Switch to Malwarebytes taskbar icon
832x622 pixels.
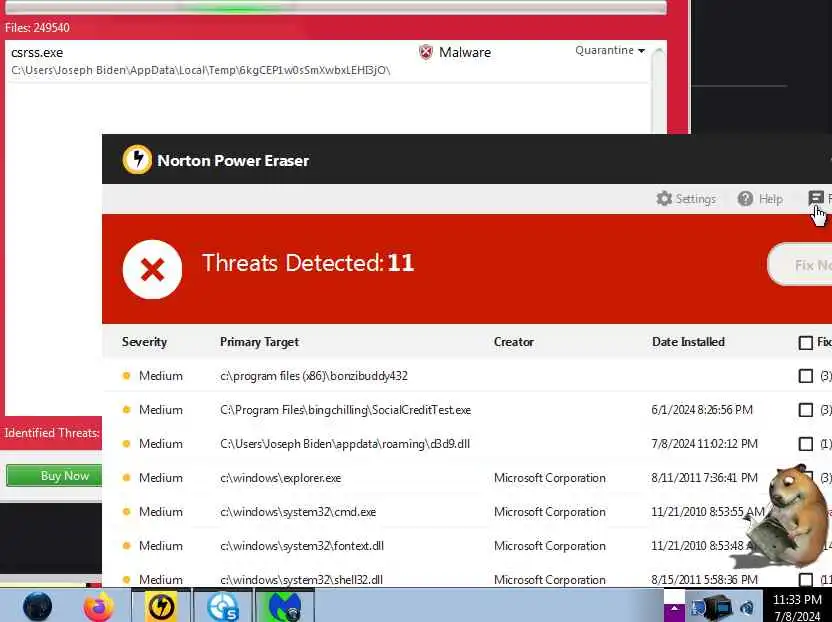285,606
